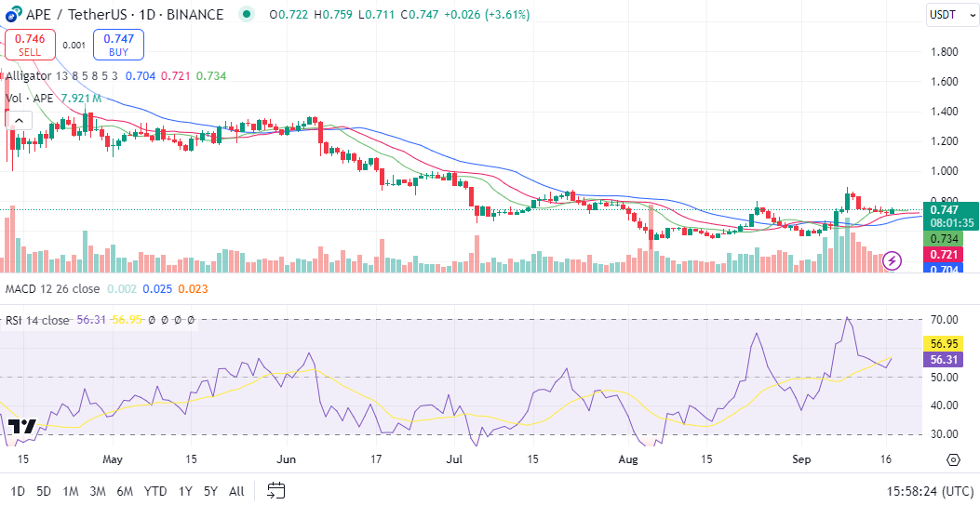
Task: Click the red 0.721 Alligator teeth label
Action: [x=943, y=254]
